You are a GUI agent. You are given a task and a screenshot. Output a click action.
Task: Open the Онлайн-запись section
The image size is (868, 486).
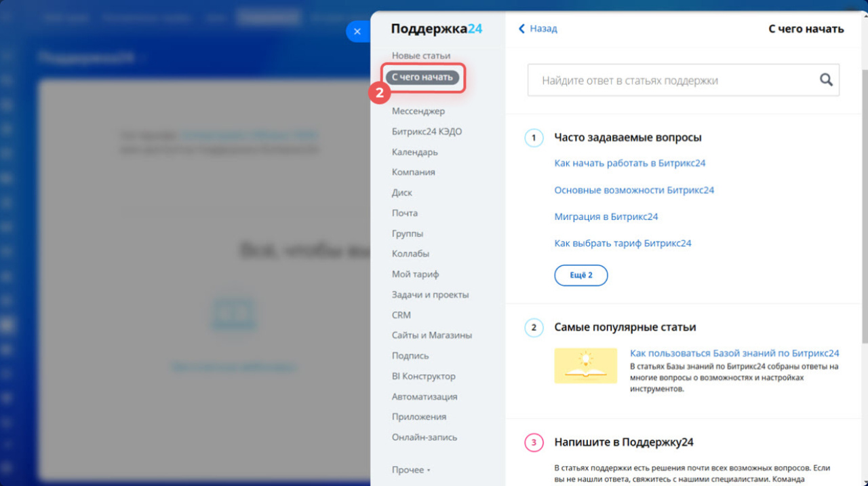pos(425,437)
